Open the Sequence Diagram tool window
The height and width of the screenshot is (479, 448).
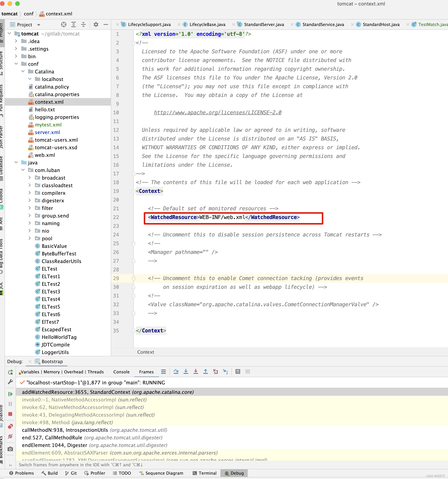pyautogui.click(x=161, y=473)
